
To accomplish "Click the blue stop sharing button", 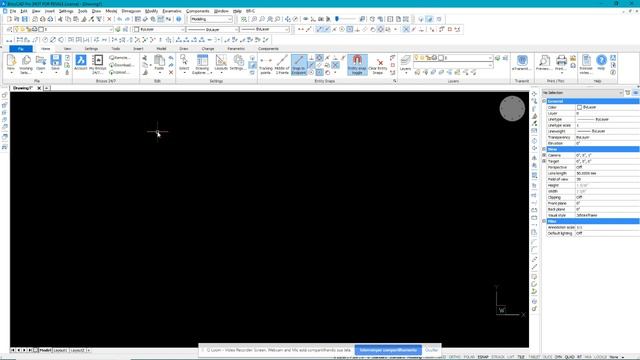I will click(x=388, y=350).
